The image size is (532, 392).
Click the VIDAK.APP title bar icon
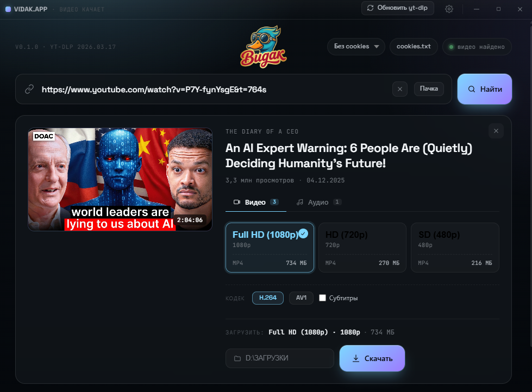tap(8, 9)
